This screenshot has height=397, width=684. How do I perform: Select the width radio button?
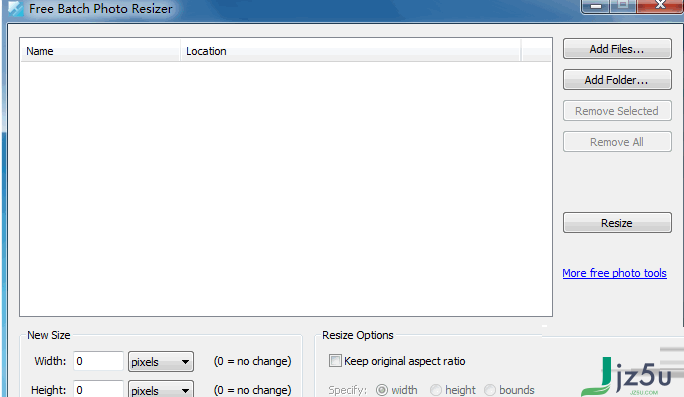pos(382,390)
